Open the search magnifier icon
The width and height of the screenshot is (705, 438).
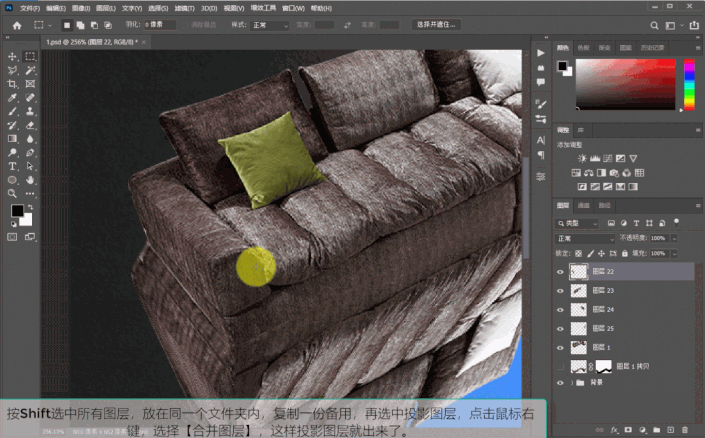[654, 26]
